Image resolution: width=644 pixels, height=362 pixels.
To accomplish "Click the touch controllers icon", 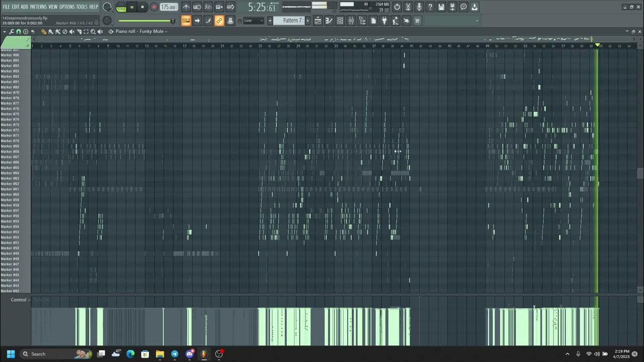I will pyautogui.click(x=407, y=21).
